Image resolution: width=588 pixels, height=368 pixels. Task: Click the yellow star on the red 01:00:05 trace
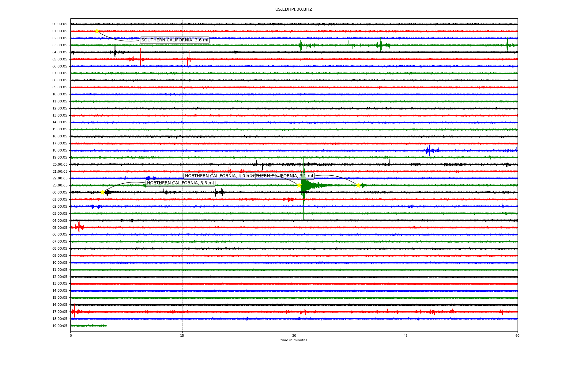click(97, 31)
